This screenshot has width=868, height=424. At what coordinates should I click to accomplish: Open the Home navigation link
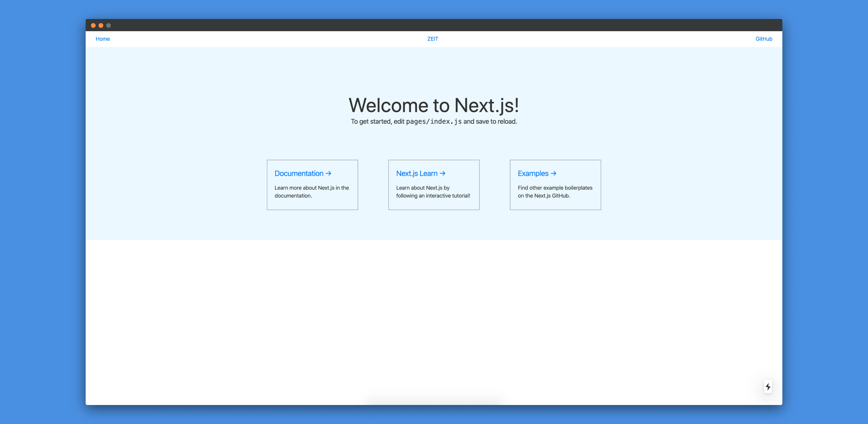point(102,39)
